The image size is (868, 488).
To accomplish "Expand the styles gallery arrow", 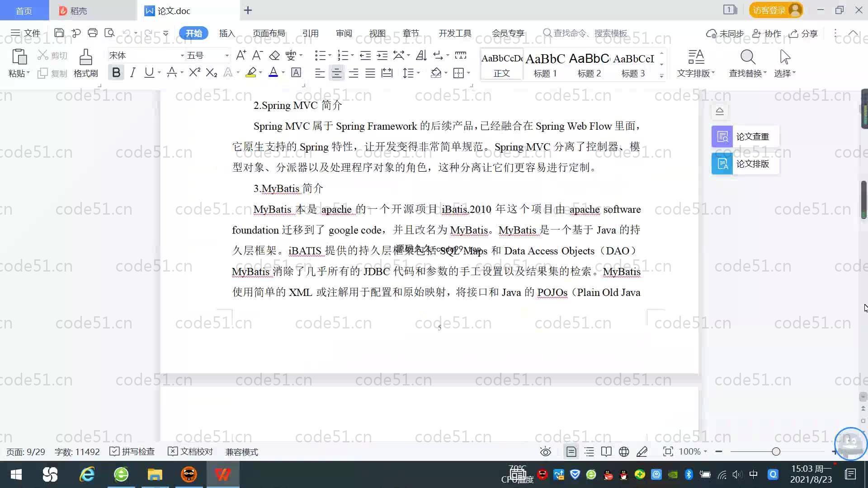I will coord(661,75).
